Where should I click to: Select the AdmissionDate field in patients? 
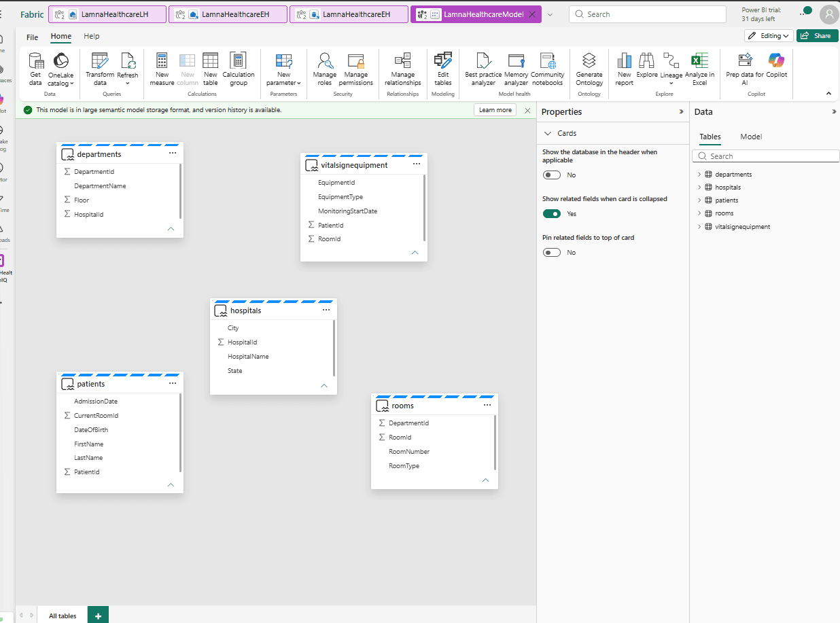point(96,402)
